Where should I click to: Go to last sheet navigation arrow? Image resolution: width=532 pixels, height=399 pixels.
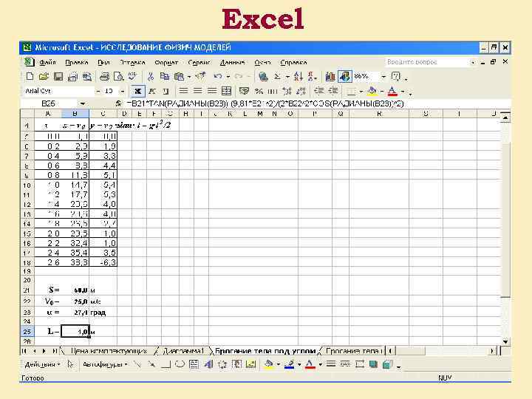[x=54, y=351]
